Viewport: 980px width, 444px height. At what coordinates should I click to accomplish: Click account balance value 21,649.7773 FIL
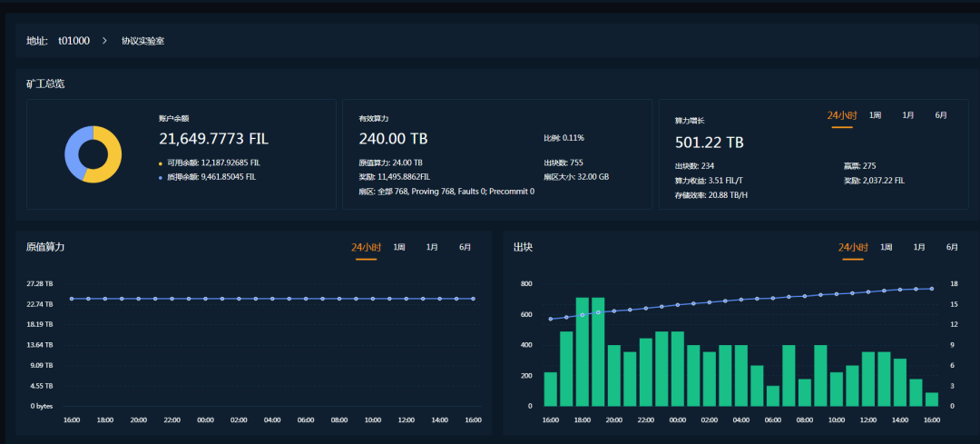[214, 139]
